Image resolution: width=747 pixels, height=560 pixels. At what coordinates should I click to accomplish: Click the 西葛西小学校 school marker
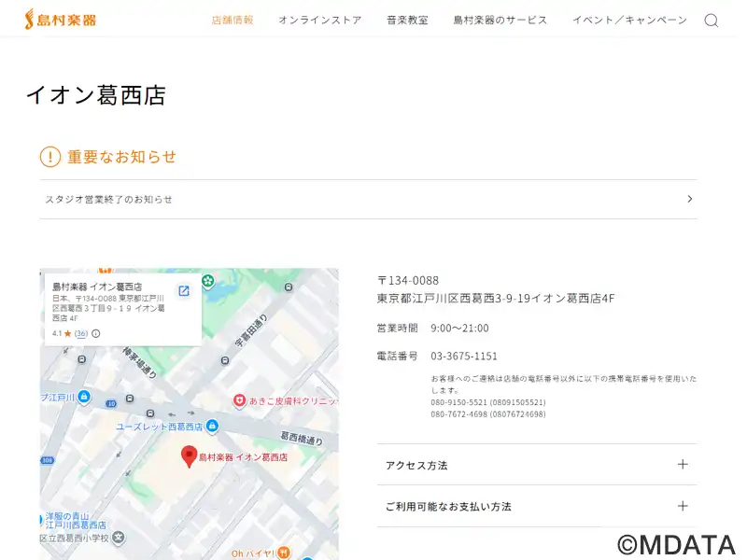pyautogui.click(x=119, y=538)
